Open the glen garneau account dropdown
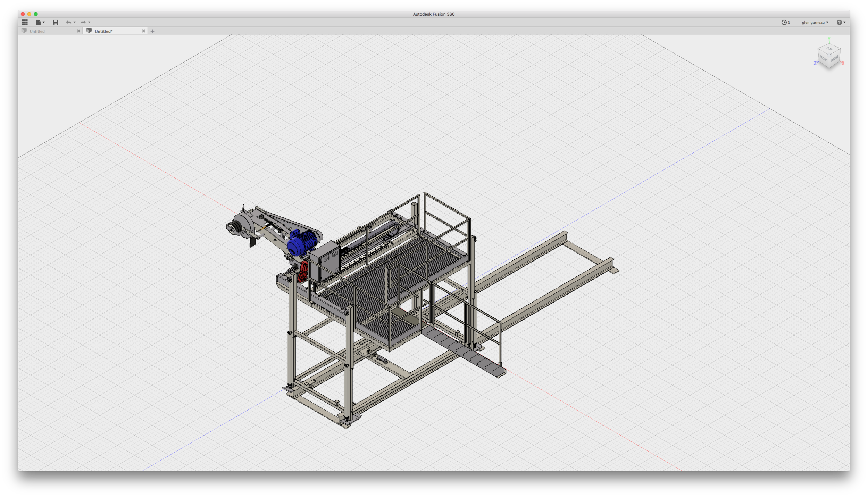The width and height of the screenshot is (868, 497). click(815, 22)
